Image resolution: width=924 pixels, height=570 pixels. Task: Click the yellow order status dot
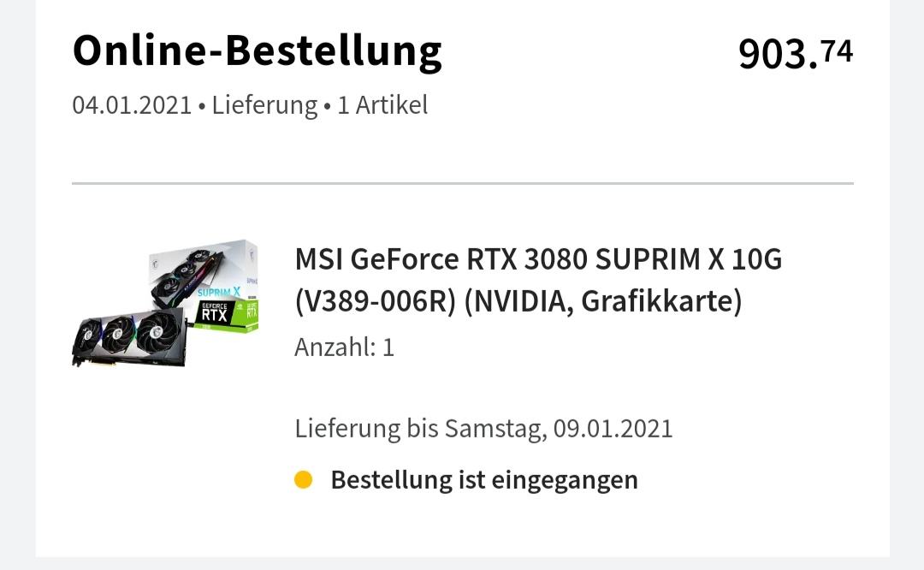point(303,480)
